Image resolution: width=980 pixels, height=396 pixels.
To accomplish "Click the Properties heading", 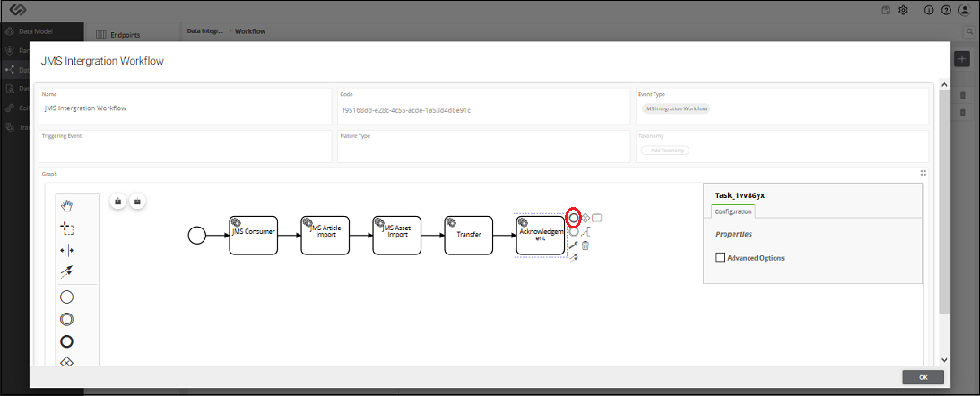I will click(733, 234).
